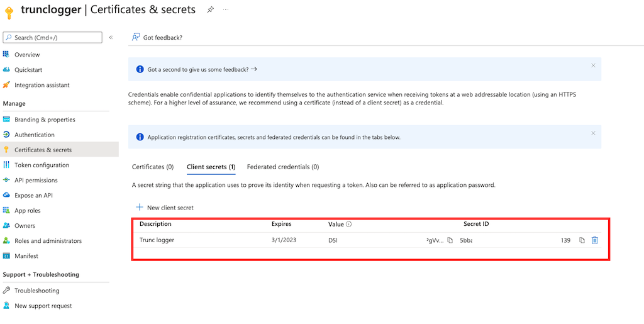644x324 pixels.
Task: Open Authentication settings page
Action: pos(35,135)
